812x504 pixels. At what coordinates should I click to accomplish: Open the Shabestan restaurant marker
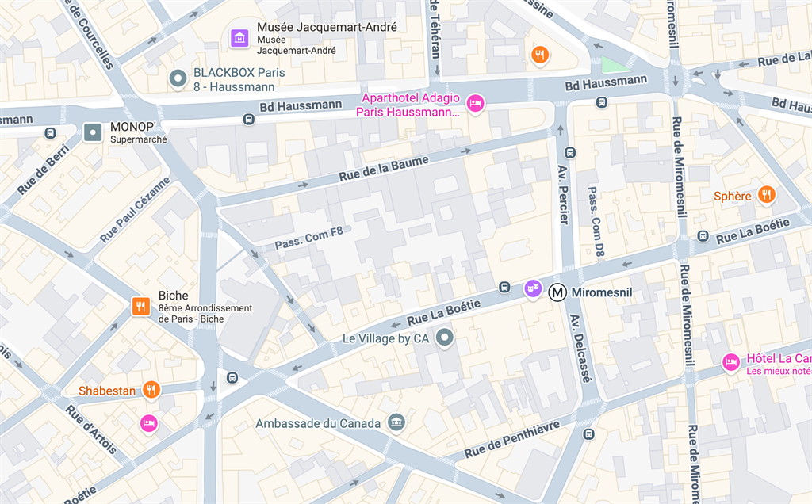coord(151,390)
